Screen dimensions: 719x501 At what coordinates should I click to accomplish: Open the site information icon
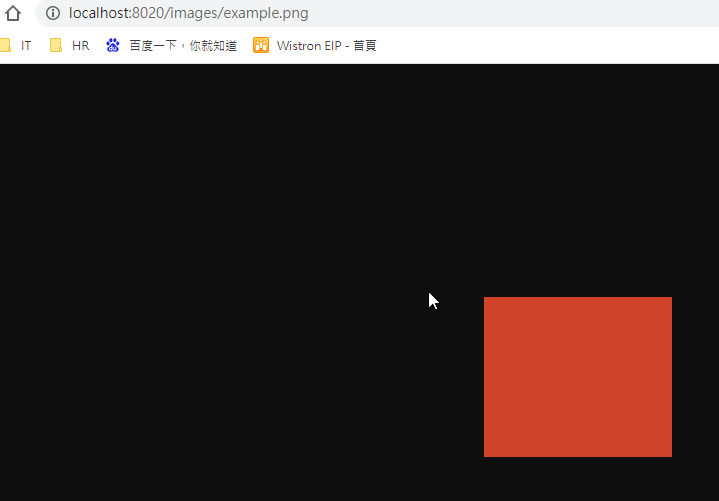coord(53,13)
